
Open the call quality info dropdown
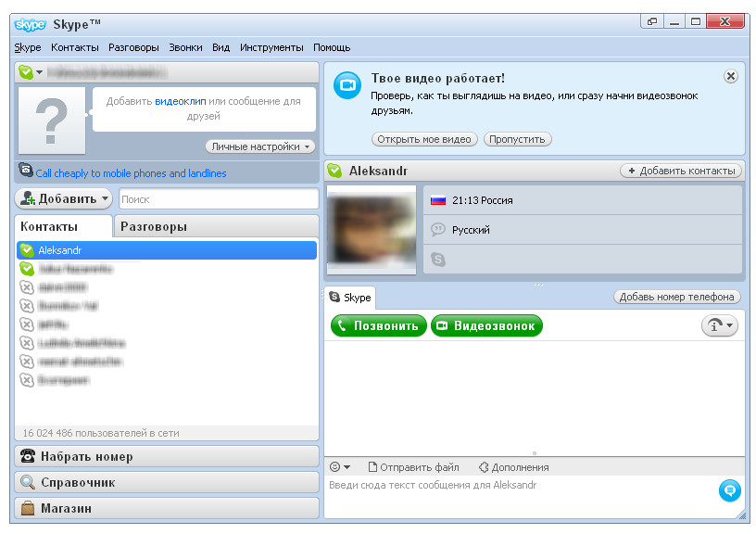tap(720, 325)
